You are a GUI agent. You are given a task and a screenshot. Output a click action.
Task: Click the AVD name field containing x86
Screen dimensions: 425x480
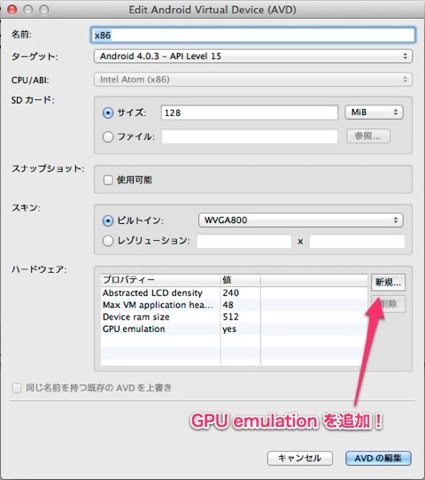[253, 35]
